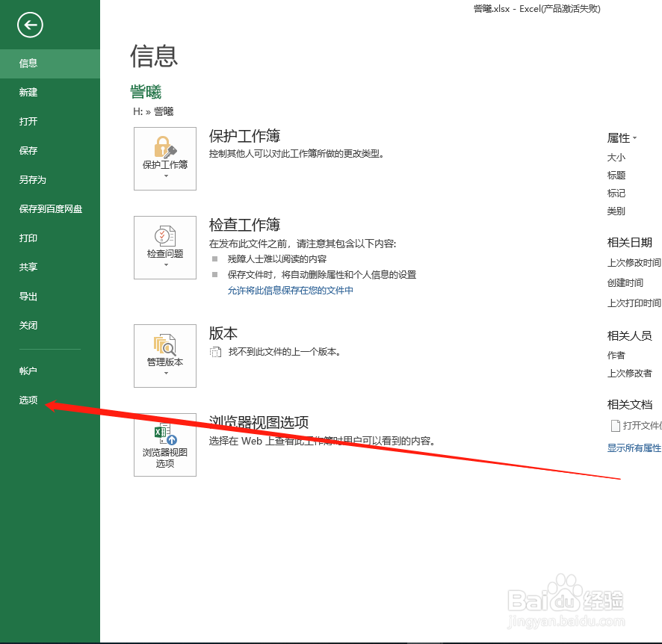This screenshot has height=644, width=662.
Task: Open the dropdown arrow under 保护工作簿
Action: point(164,174)
